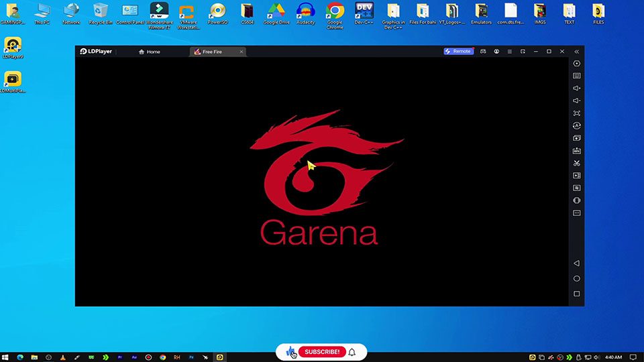Open operation recorder sync icon with letter A
Viewport: 644px width, 362px height.
577,125
